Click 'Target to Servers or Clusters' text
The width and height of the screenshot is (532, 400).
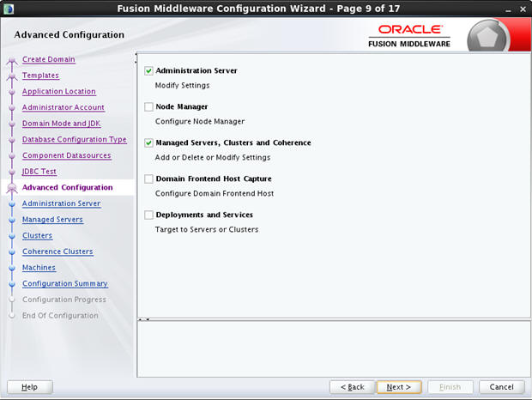coord(207,229)
